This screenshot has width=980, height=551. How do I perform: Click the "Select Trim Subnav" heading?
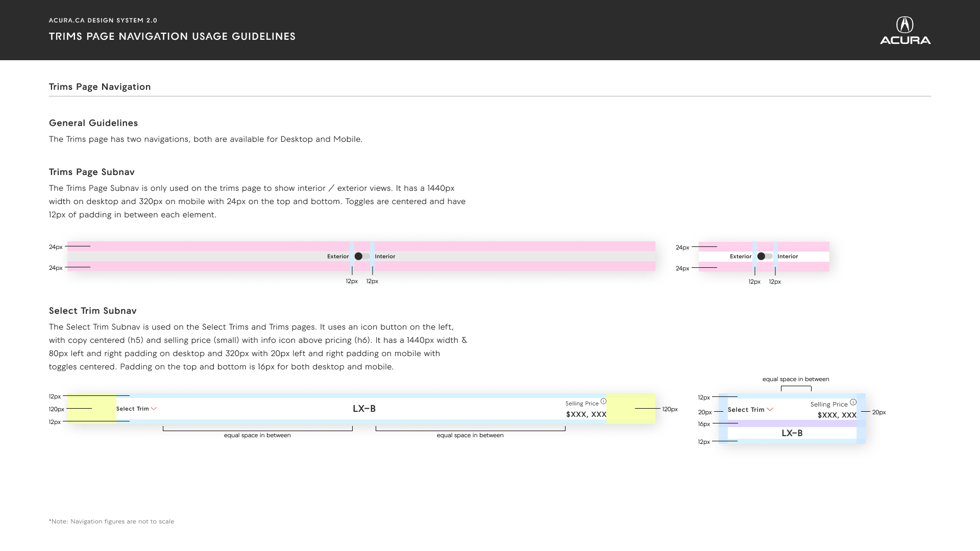point(93,311)
